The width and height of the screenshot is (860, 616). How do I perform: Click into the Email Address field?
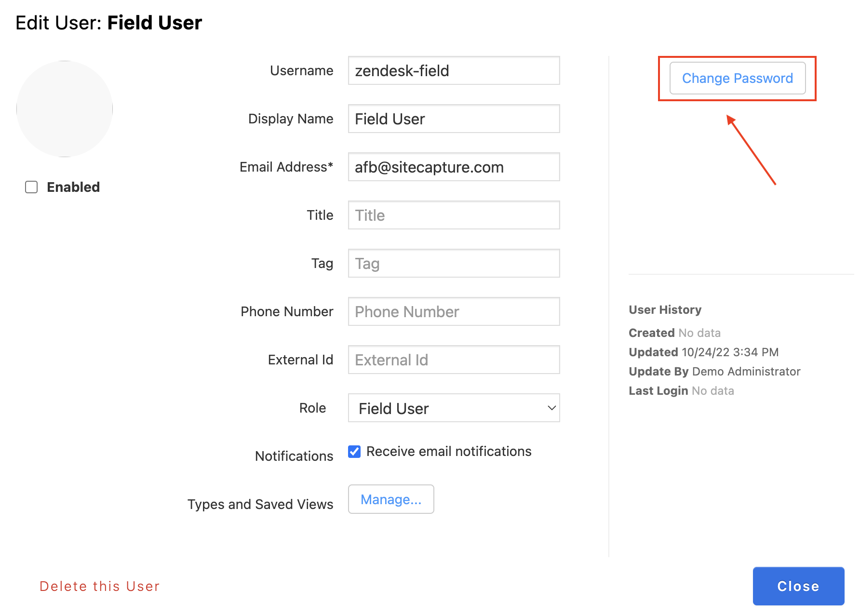(x=454, y=167)
